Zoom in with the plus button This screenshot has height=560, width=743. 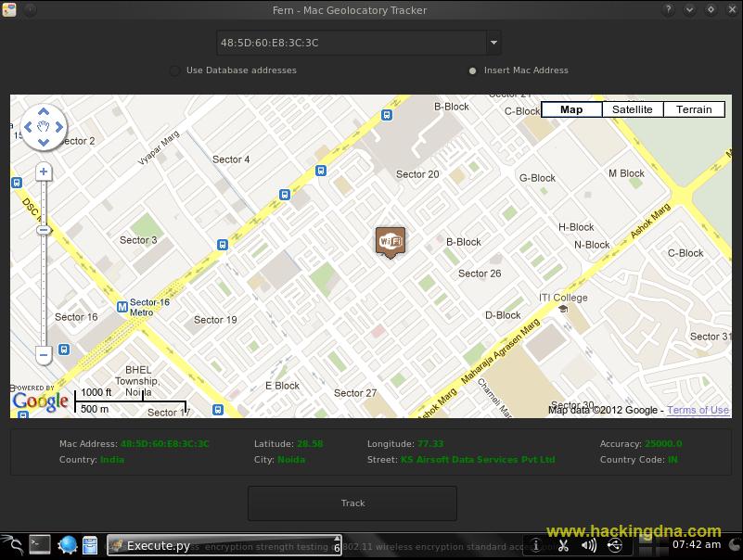(x=44, y=172)
